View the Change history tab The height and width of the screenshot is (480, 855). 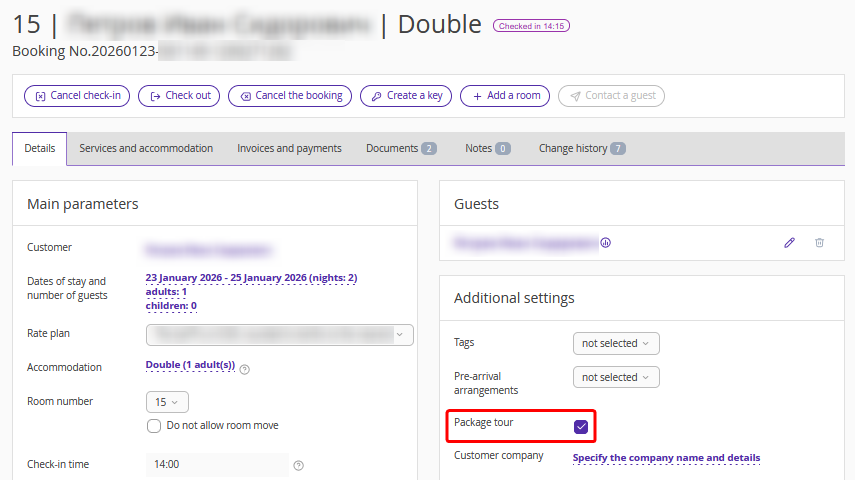click(x=582, y=148)
